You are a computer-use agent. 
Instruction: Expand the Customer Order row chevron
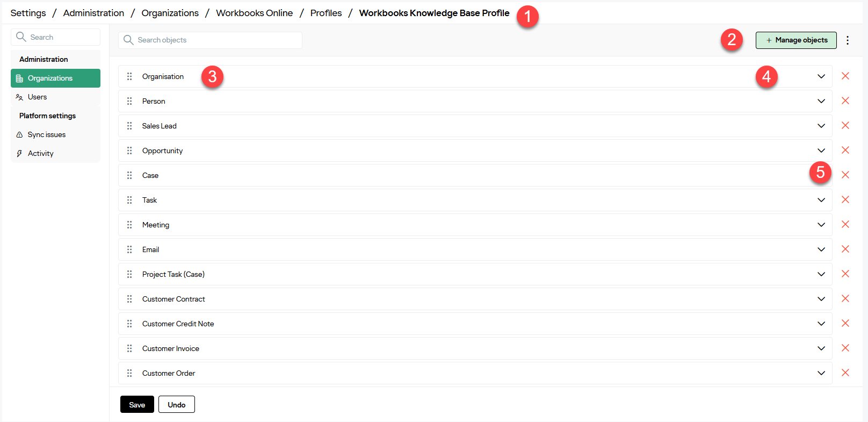coord(821,373)
